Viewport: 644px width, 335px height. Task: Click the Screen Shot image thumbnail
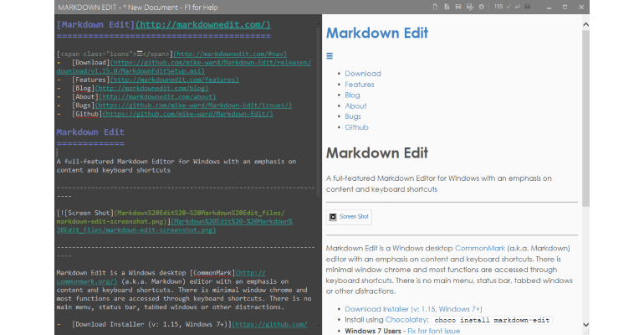[x=350, y=217]
